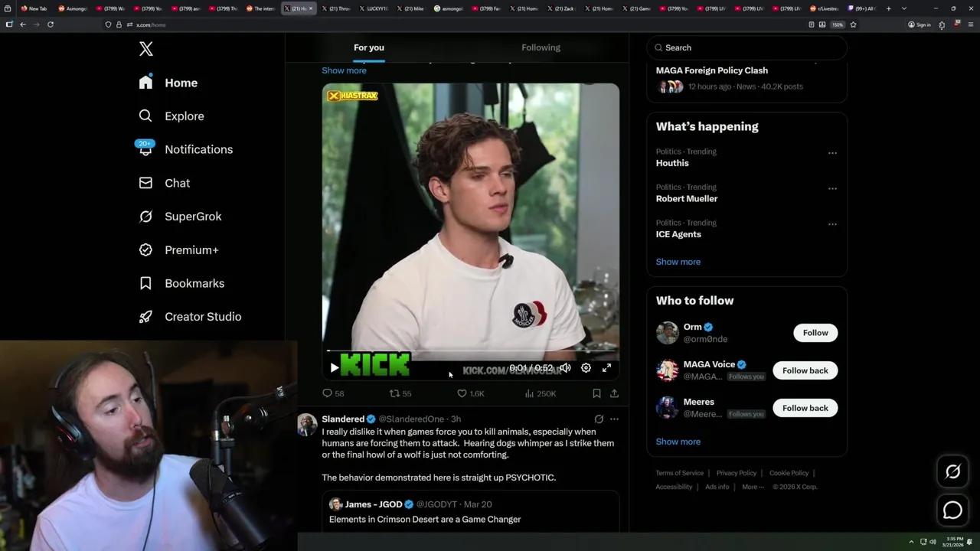Show hidden system tray icons chevron
The height and width of the screenshot is (551, 980).
tap(911, 542)
